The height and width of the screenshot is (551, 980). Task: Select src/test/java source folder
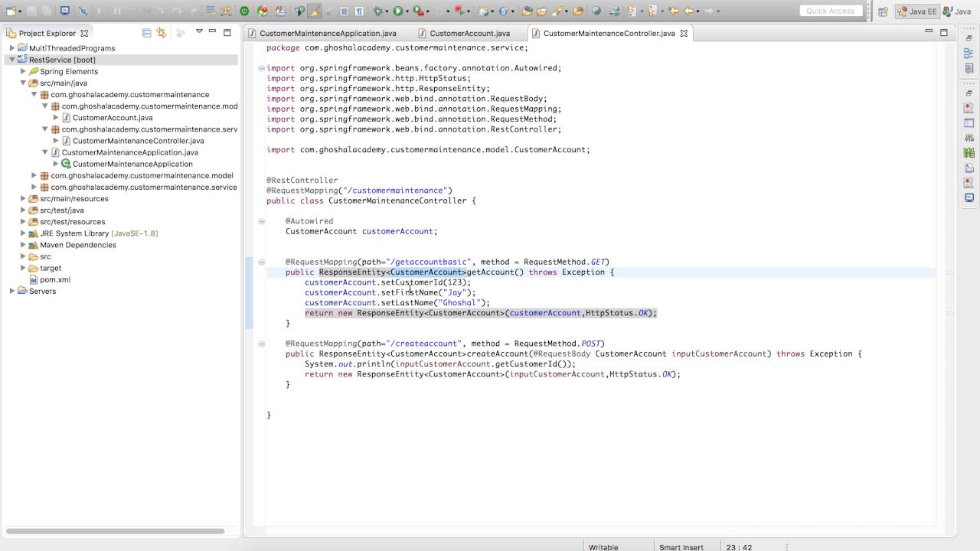coord(61,210)
